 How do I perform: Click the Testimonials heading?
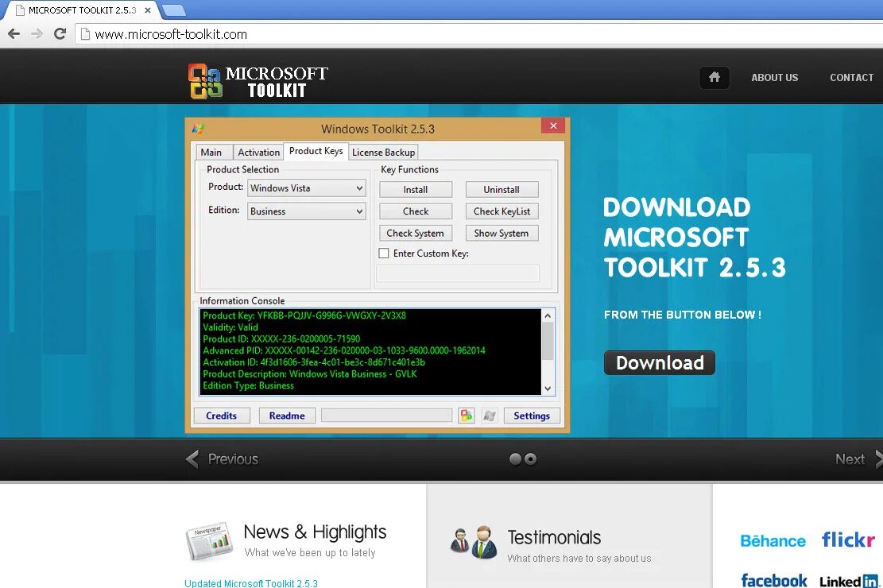[x=554, y=537]
